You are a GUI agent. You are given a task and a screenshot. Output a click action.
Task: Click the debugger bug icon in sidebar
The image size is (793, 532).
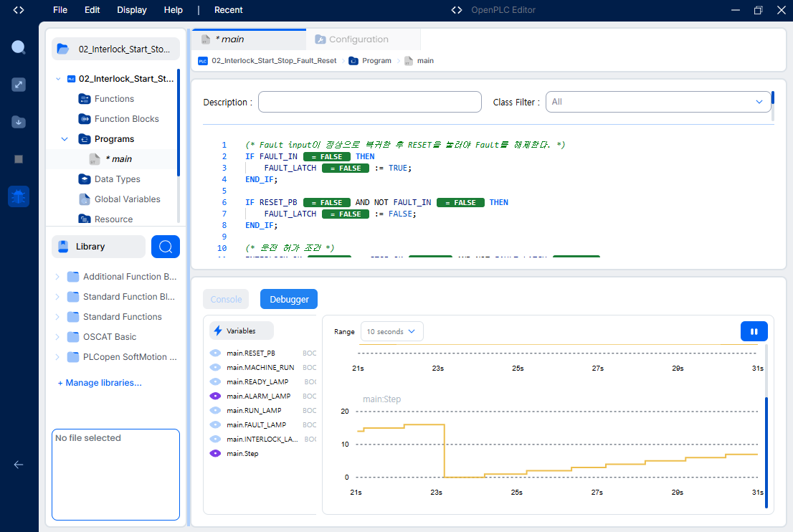click(19, 196)
